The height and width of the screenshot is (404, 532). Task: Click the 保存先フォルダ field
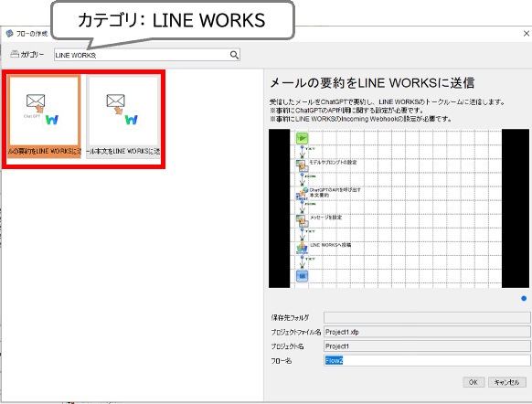pyautogui.click(x=427, y=317)
